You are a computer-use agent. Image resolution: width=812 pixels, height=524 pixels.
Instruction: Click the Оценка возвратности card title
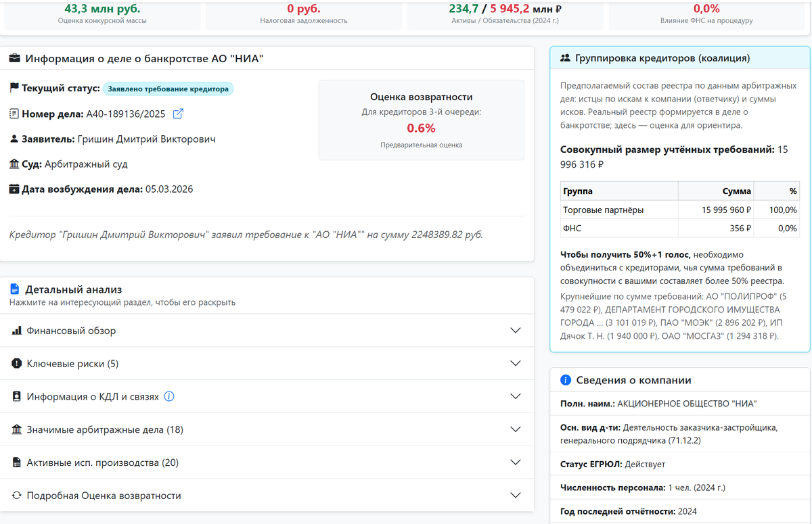pyautogui.click(x=421, y=97)
